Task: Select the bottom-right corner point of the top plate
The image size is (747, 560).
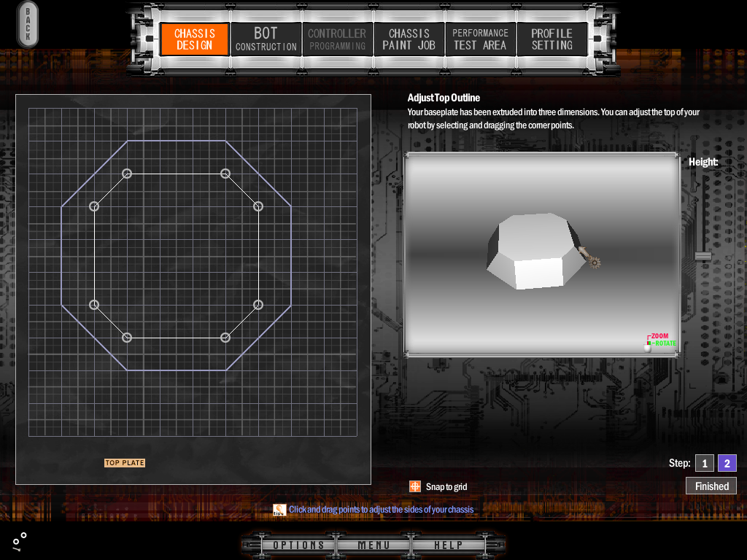Action: tap(225, 338)
